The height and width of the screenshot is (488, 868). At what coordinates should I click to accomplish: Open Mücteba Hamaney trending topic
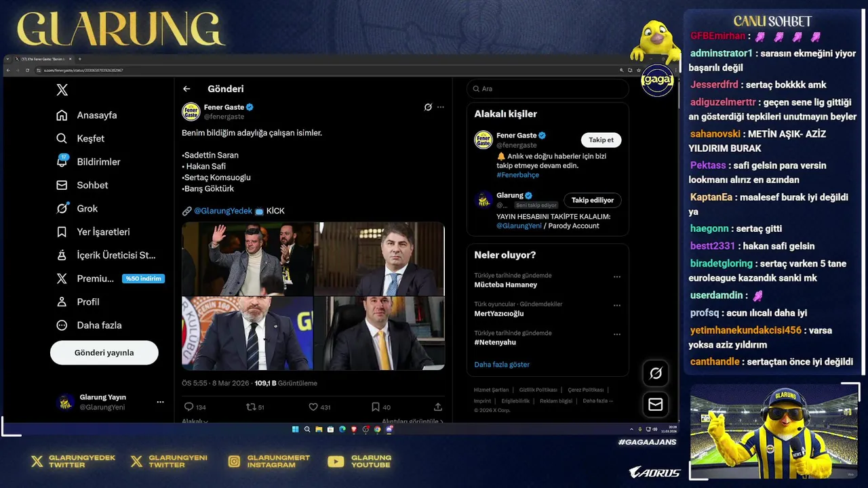pos(505,285)
